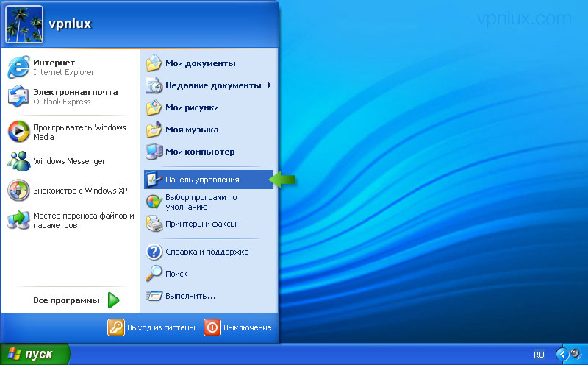Launch Windows Media Player icon

coord(18,132)
